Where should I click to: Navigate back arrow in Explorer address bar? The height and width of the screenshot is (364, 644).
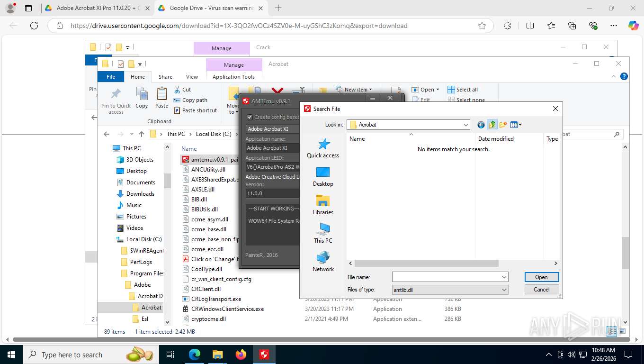[107, 134]
